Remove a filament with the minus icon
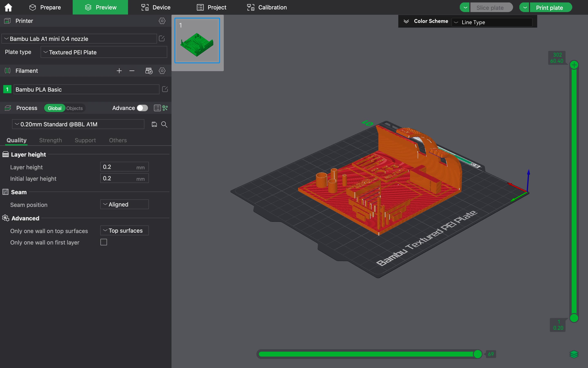 132,71
